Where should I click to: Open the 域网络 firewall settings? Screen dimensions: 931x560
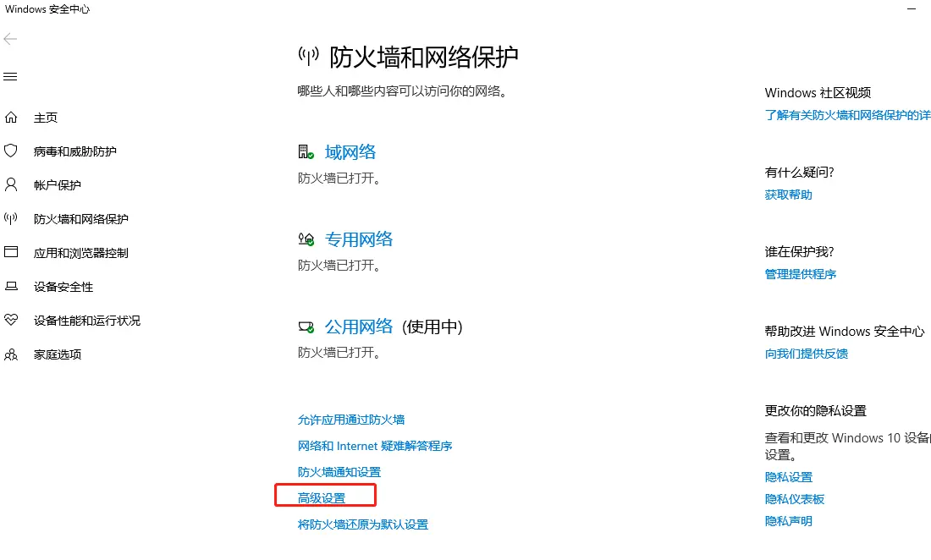tap(350, 152)
